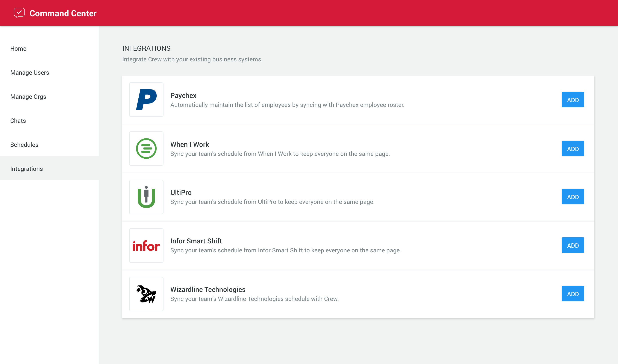Click the UltiPro schedule sync description
This screenshot has height=364, width=618.
[272, 202]
